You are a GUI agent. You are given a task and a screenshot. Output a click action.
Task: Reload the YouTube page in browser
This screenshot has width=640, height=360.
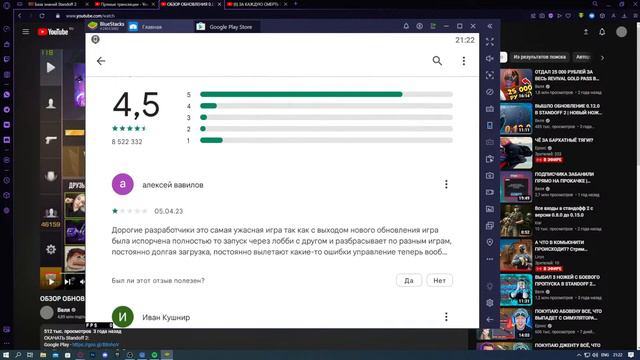tap(42, 16)
